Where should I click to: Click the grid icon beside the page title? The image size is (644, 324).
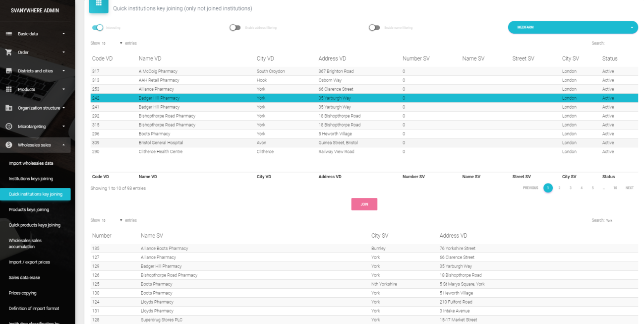pyautogui.click(x=99, y=4)
